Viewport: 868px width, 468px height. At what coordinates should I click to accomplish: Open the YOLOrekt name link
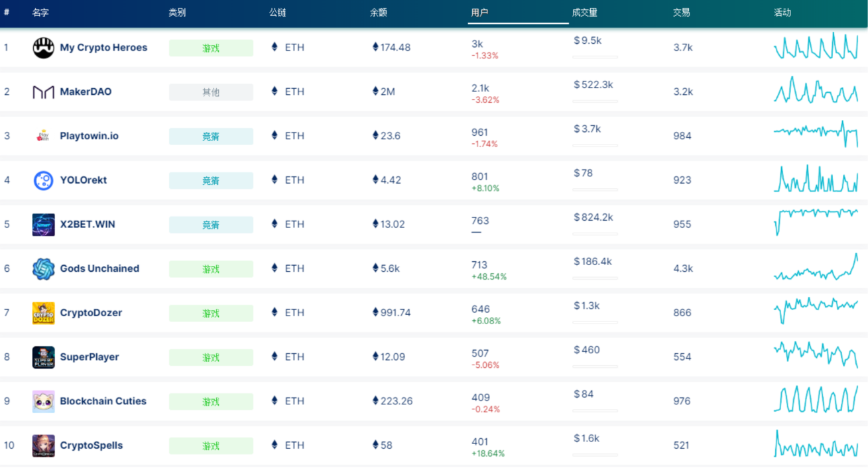(x=84, y=180)
